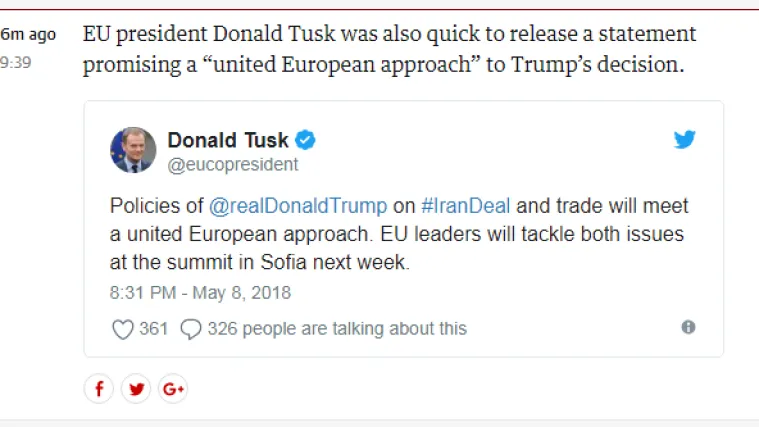Open "326 people are talking about this"
Viewport: 759px width, 427px height.
coord(337,329)
